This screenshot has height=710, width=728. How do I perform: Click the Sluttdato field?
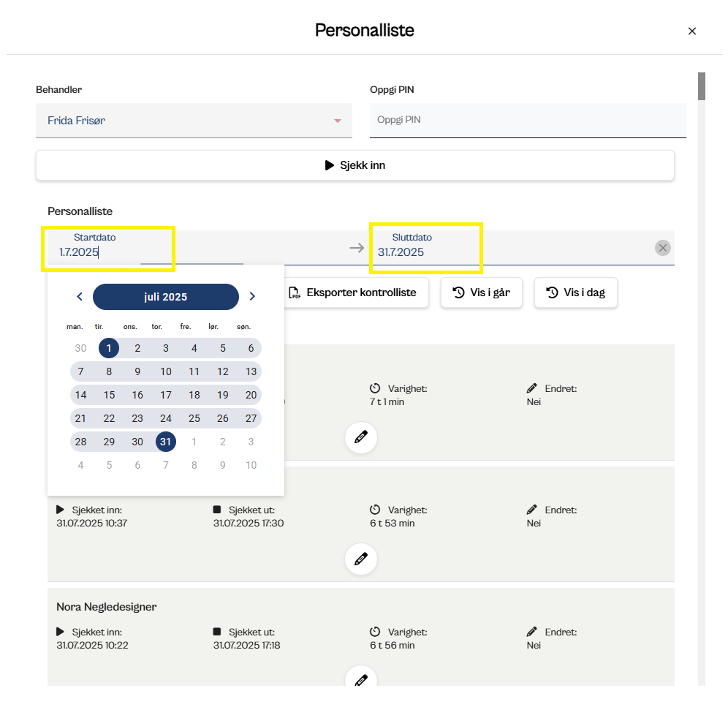(x=424, y=252)
